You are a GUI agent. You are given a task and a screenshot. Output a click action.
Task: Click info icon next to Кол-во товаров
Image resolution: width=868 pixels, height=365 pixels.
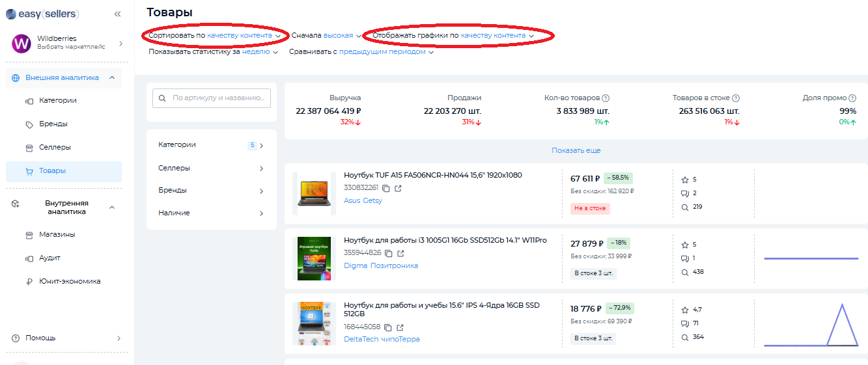point(606,98)
